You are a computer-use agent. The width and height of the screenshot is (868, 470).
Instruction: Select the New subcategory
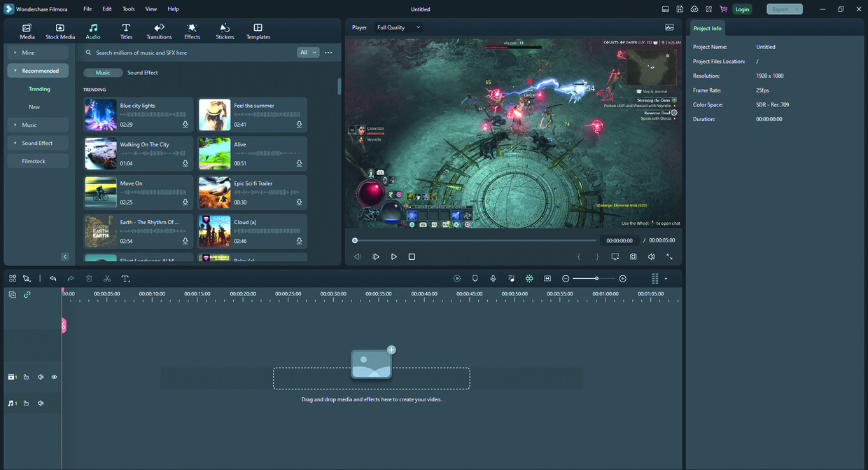pos(34,107)
